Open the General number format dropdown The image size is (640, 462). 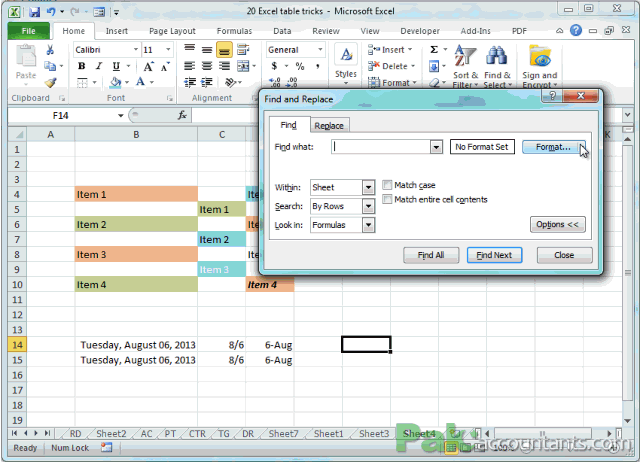click(320, 50)
